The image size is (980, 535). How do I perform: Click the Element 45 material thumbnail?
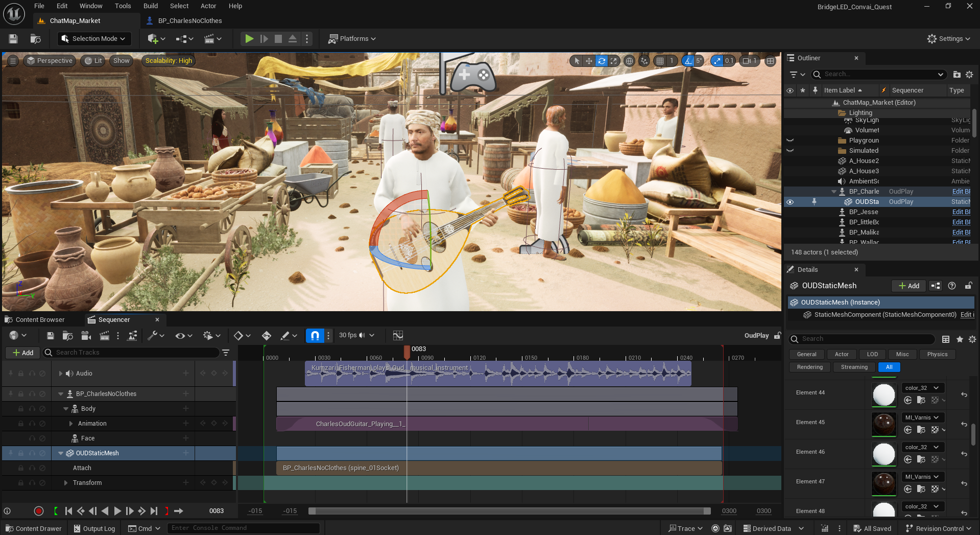[x=883, y=424]
